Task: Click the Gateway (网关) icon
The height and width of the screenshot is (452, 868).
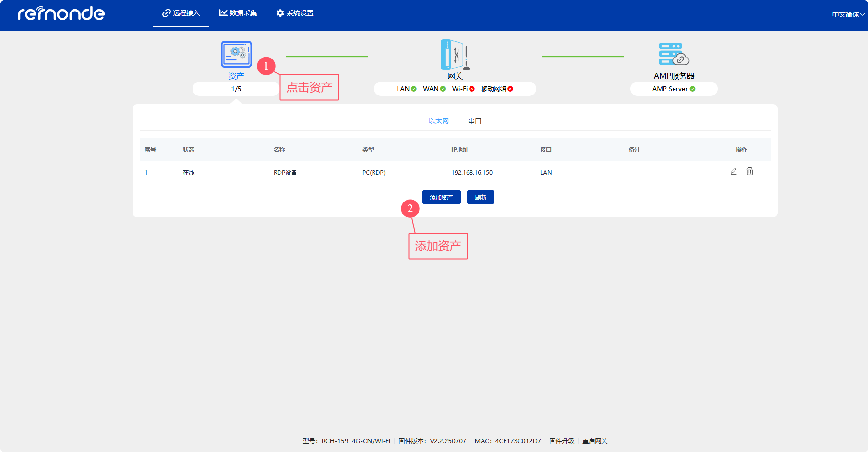Action: coord(455,55)
